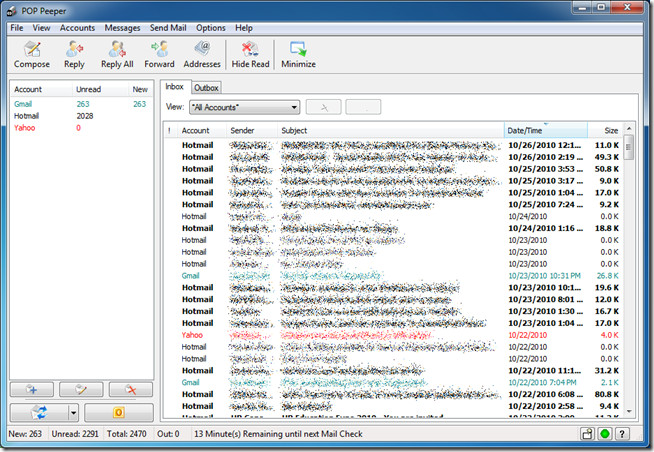Open the Options menu
Image resolution: width=654 pixels, height=452 pixels.
[x=211, y=28]
